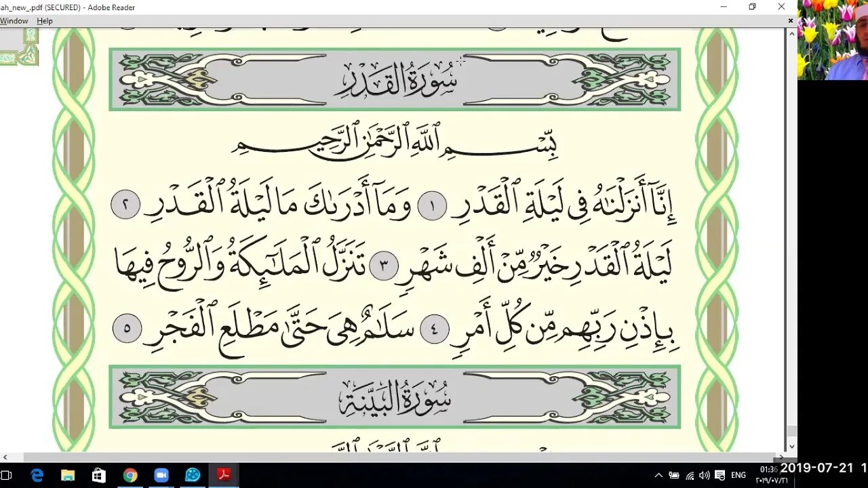Click the Surah Al-Bayyinah title banner
This screenshot has height=488, width=868.
(x=395, y=397)
